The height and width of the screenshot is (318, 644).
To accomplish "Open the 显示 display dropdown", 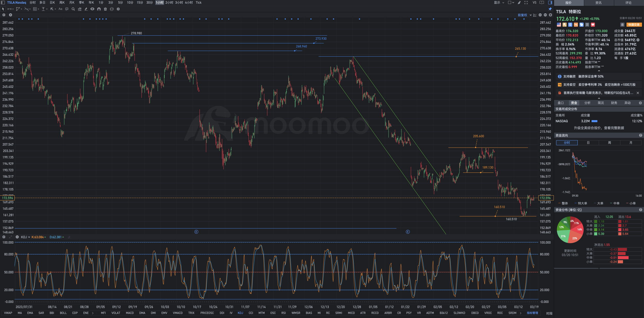I will click(x=499, y=3).
